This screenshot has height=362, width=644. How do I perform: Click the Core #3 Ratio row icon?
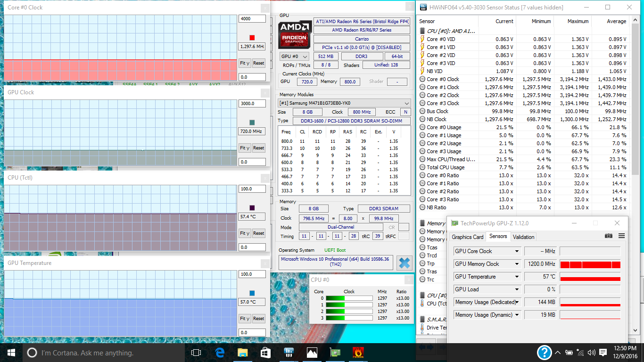[x=422, y=199]
